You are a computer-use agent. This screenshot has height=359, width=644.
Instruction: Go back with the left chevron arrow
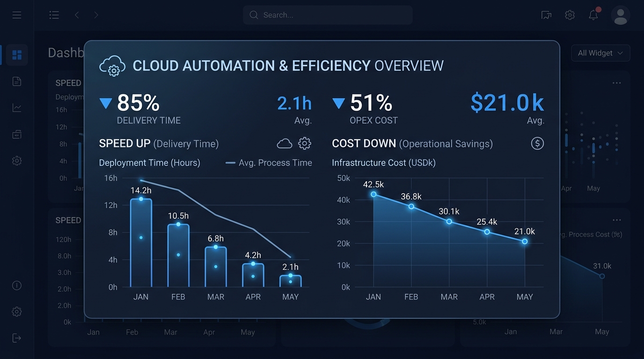tap(77, 15)
